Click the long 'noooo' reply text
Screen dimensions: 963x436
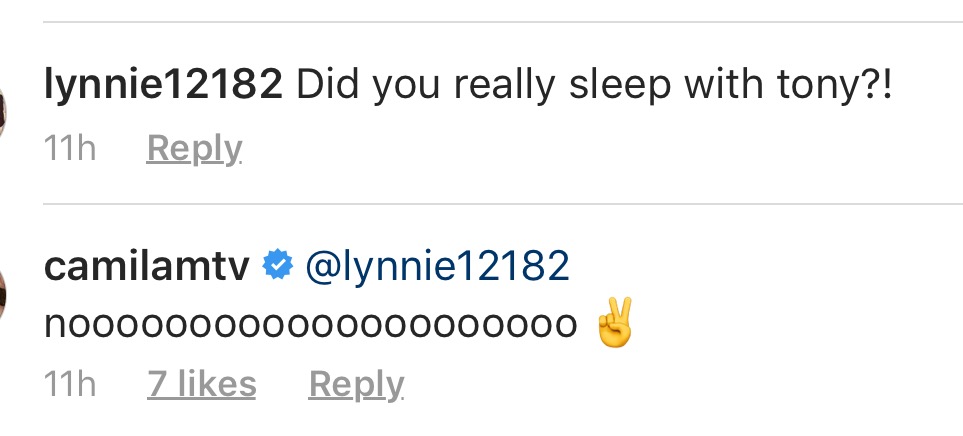[311, 325]
